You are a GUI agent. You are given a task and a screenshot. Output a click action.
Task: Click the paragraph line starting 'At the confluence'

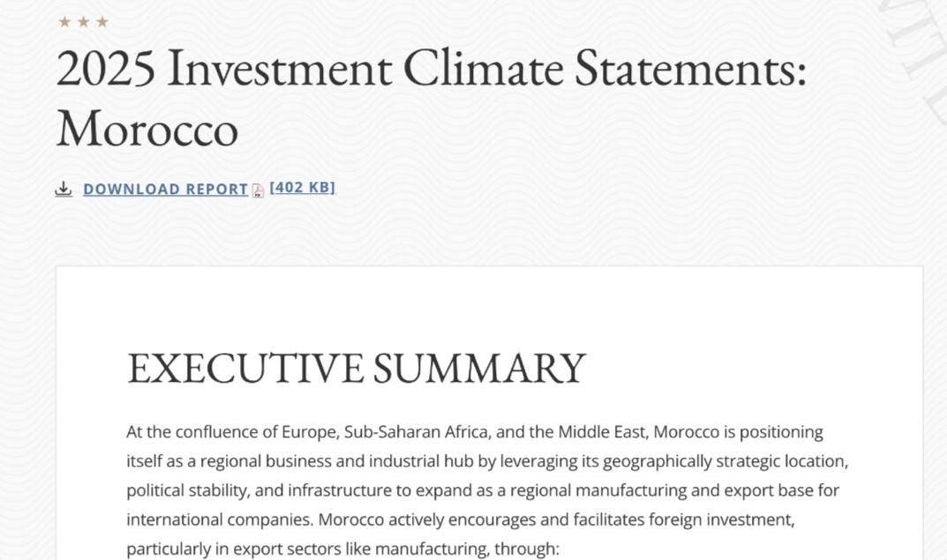point(474,432)
